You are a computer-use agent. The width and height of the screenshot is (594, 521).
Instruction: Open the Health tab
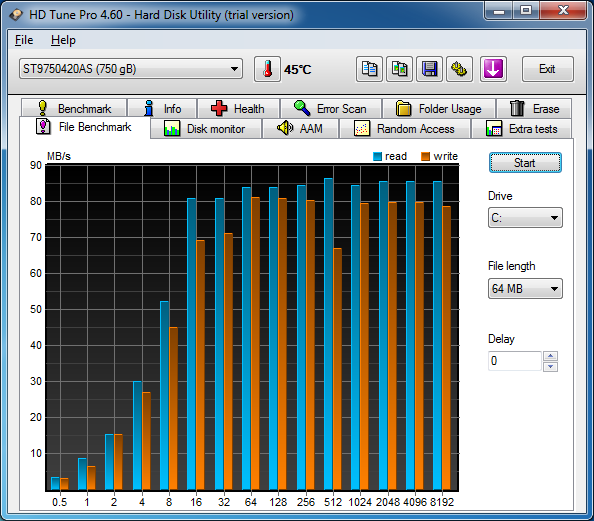(238, 109)
